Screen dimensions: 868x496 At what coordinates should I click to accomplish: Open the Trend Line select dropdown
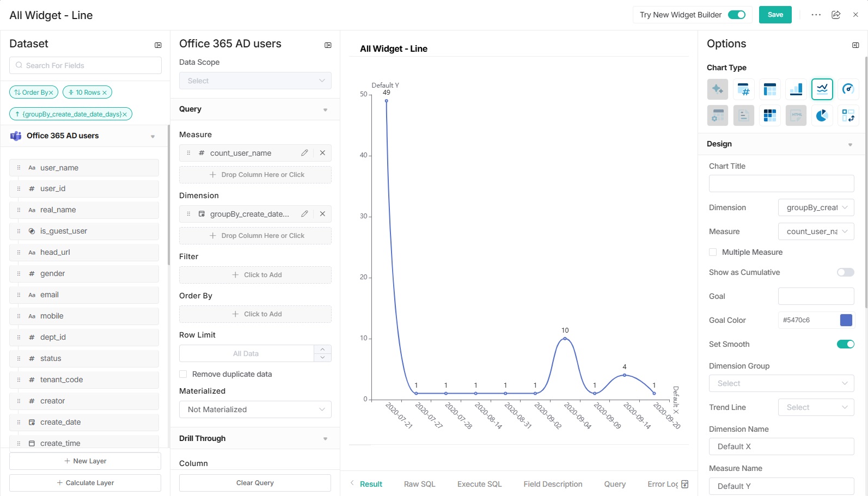816,407
